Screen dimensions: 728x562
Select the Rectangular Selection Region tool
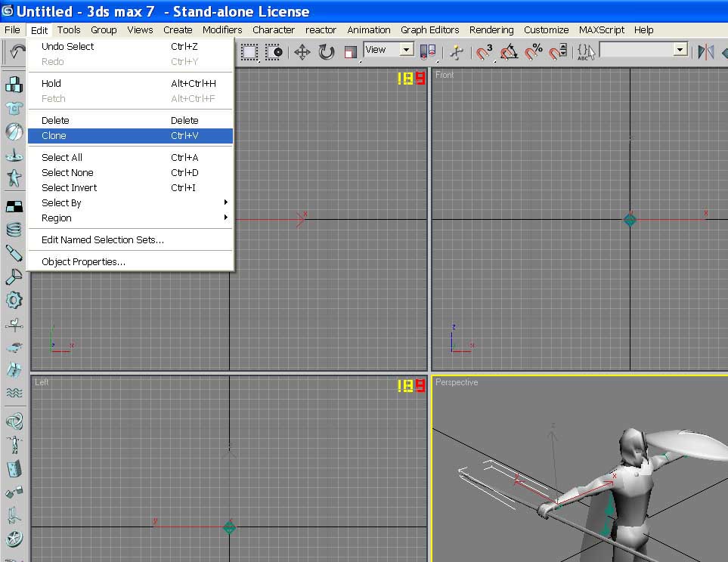249,52
